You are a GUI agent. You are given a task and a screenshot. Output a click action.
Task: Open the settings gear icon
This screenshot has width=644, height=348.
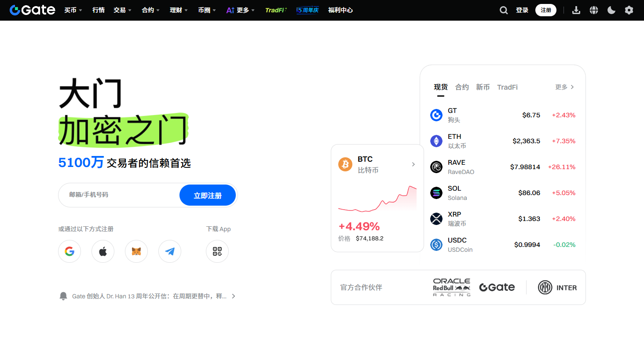pyautogui.click(x=629, y=10)
